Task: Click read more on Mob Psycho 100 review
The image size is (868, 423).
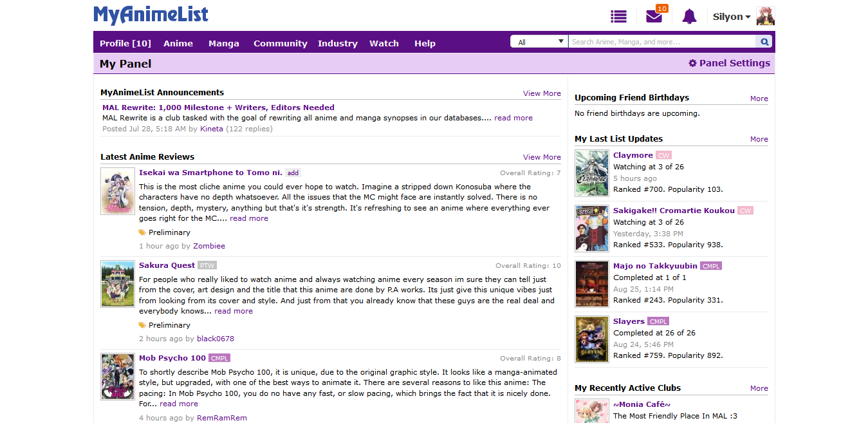Action: pyautogui.click(x=179, y=404)
